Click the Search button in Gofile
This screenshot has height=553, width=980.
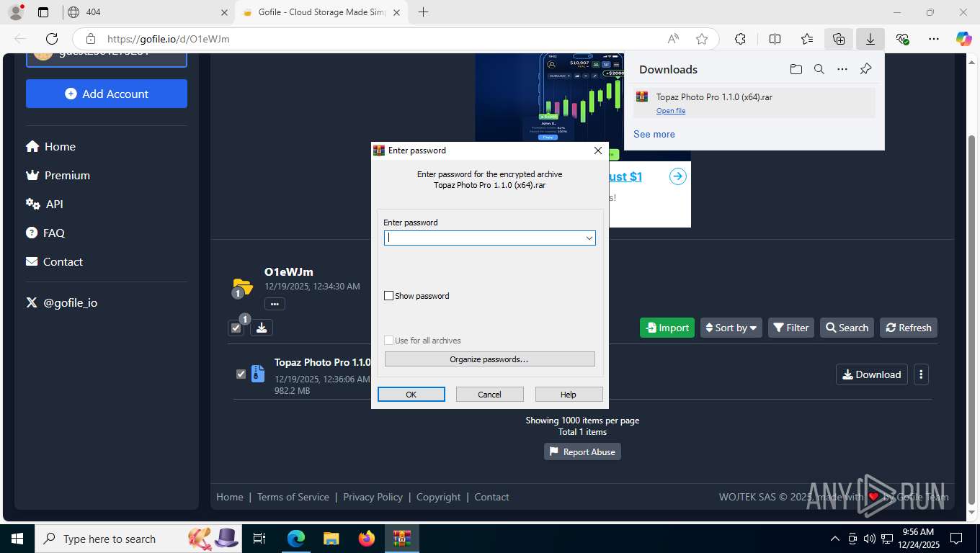tap(847, 328)
